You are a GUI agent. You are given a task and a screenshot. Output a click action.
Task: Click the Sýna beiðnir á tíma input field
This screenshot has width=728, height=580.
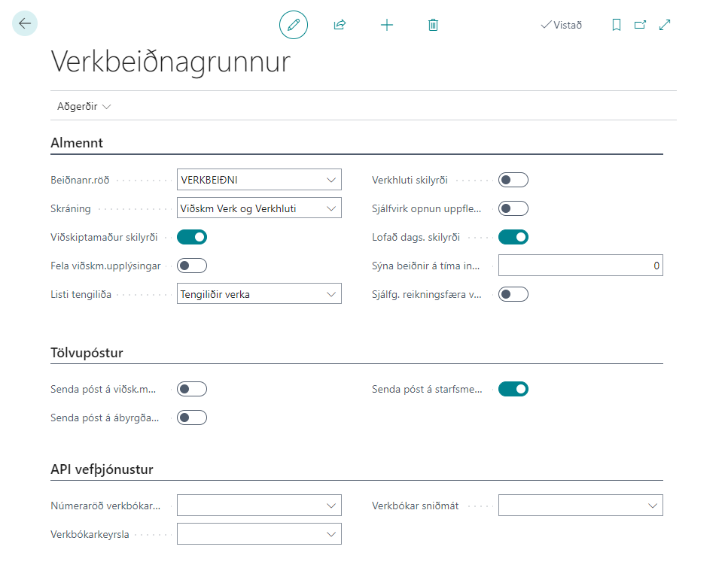[x=580, y=266]
